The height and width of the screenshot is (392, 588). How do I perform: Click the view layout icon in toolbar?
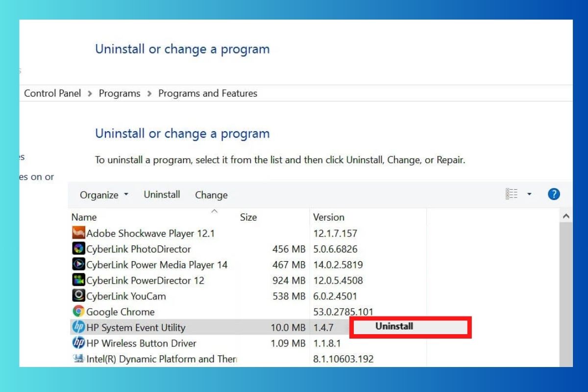(x=511, y=194)
